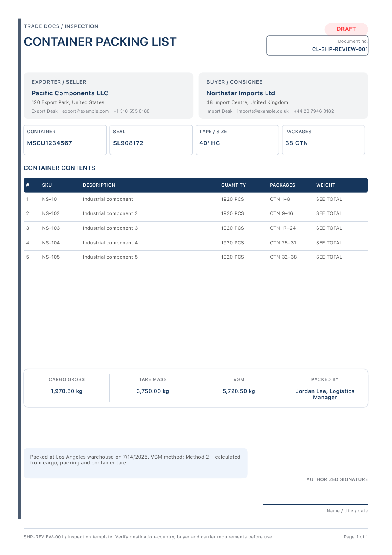Click packed by Jordan Lee, Logistics Manager
The height and width of the screenshot is (555, 392).
[x=325, y=395]
